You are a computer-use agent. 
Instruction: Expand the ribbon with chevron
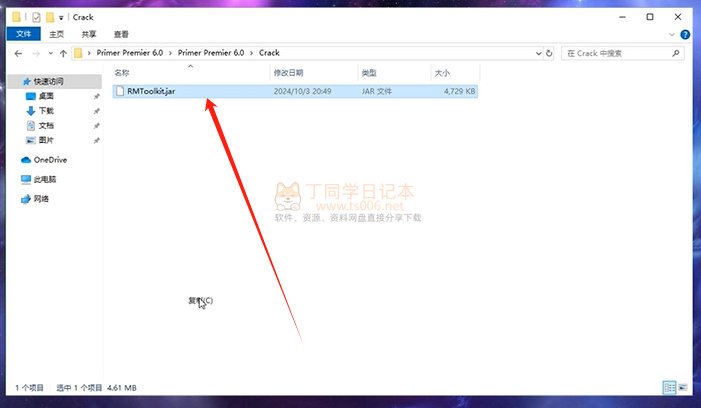[671, 34]
